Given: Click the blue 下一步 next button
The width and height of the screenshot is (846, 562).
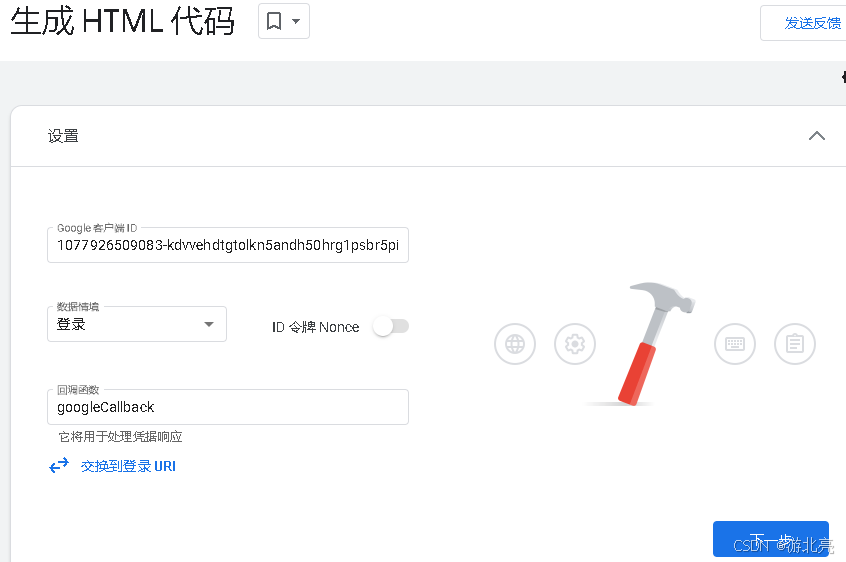Looking at the screenshot, I should 770,539.
